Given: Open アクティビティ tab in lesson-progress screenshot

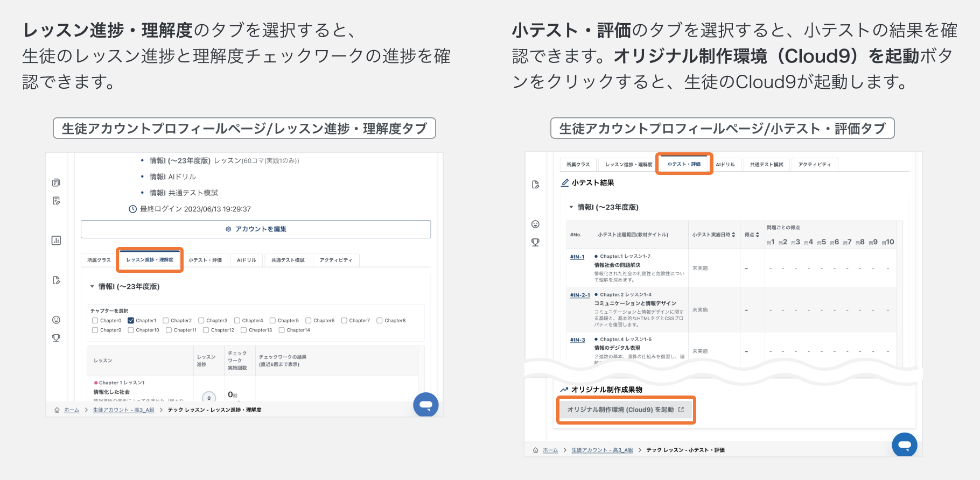Looking at the screenshot, I should pos(336,260).
